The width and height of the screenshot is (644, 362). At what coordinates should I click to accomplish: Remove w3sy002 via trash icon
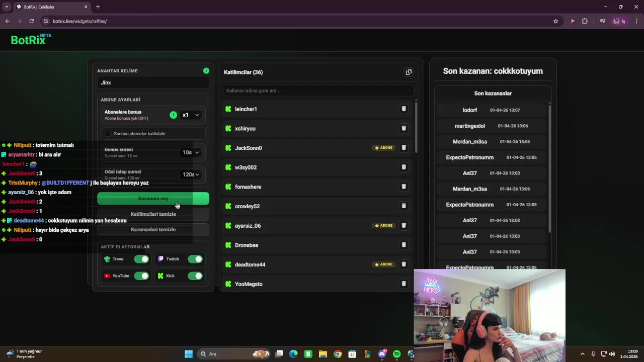404,167
